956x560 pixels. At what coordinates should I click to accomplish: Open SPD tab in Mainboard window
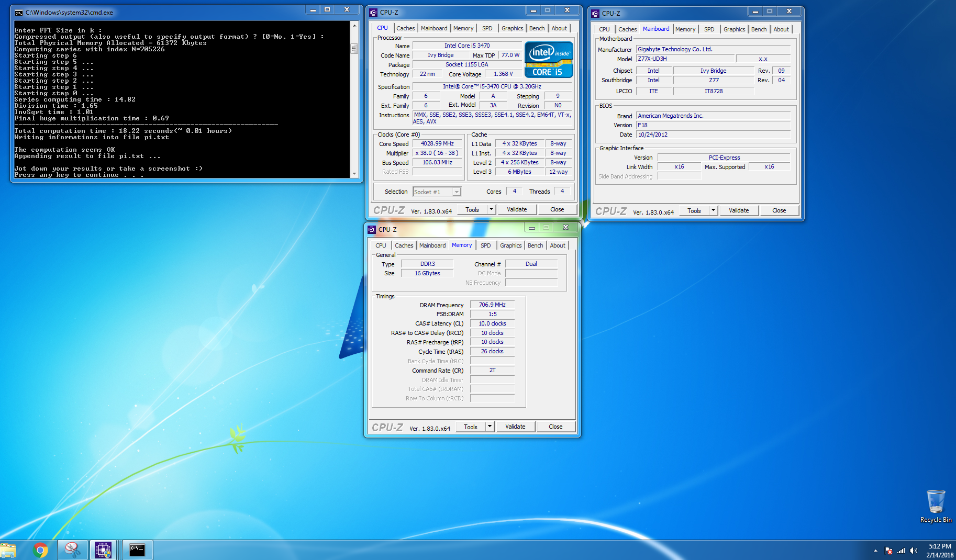coord(709,29)
